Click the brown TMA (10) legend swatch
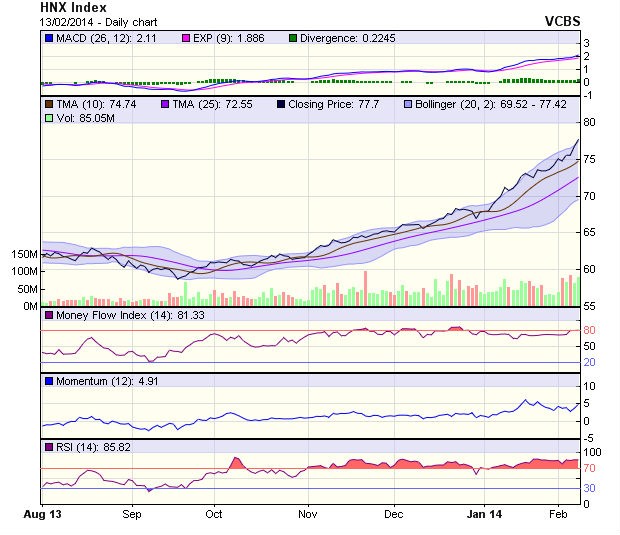The width and height of the screenshot is (620, 535). 49,103
